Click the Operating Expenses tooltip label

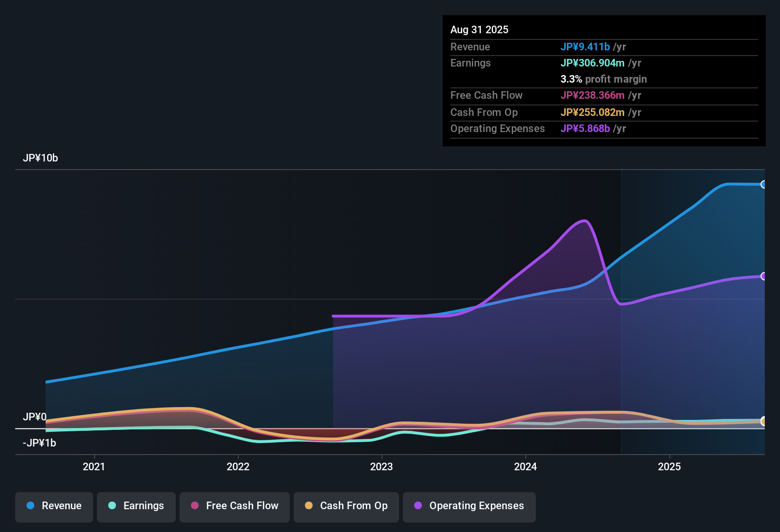497,129
